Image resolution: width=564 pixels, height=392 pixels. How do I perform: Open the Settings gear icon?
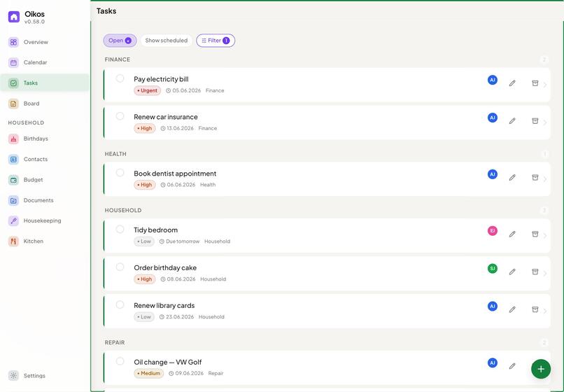13,376
